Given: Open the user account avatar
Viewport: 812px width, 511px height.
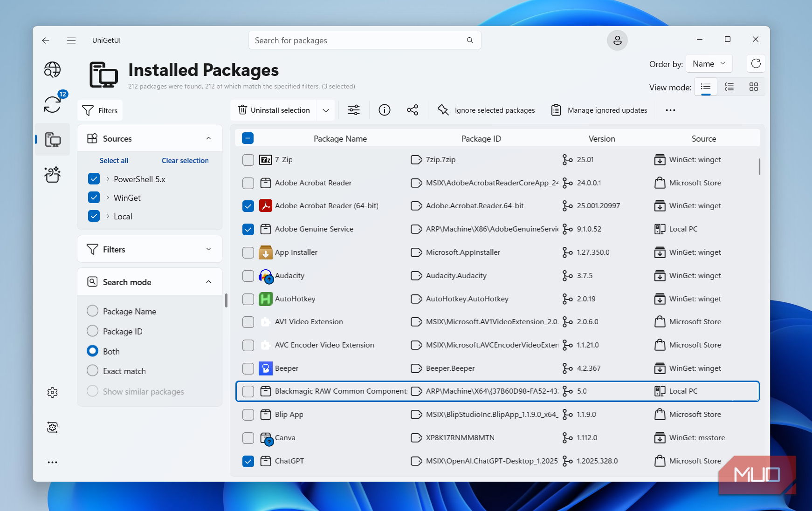Looking at the screenshot, I should point(617,41).
